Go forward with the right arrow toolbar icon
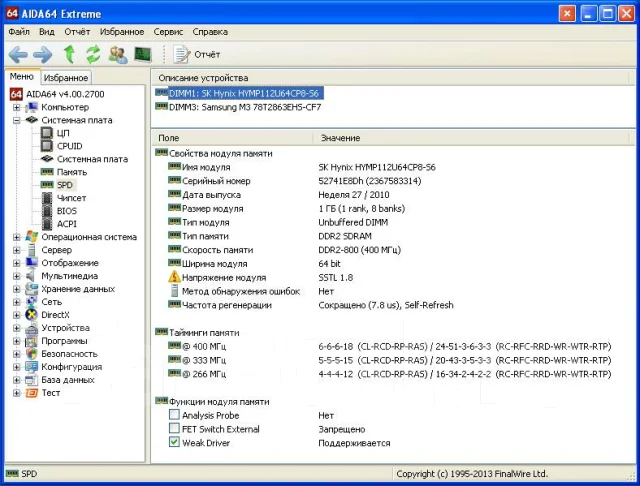This screenshot has width=640, height=486. pos(43,55)
